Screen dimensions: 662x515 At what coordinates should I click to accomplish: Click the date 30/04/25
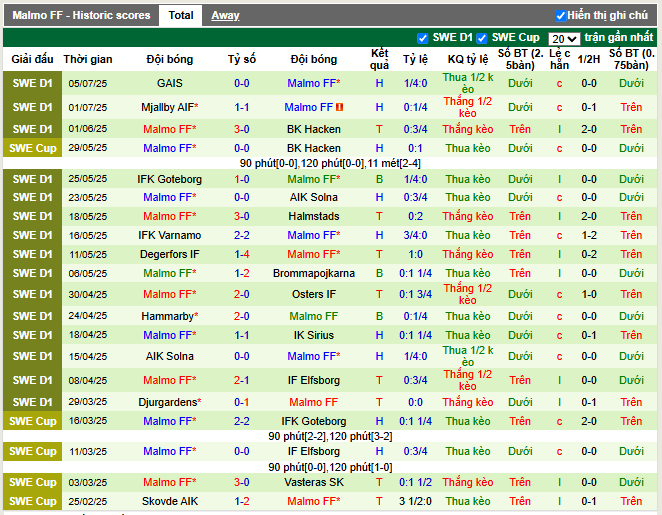88,294
